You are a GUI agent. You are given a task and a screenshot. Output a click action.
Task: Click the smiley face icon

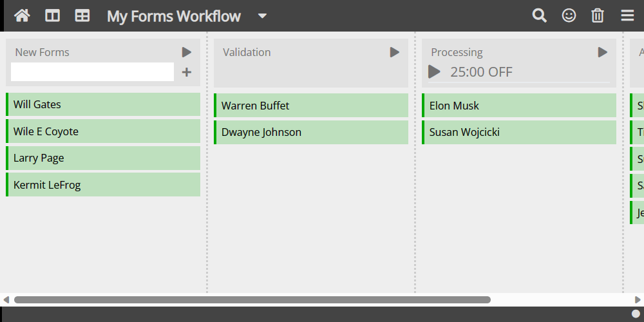click(569, 15)
